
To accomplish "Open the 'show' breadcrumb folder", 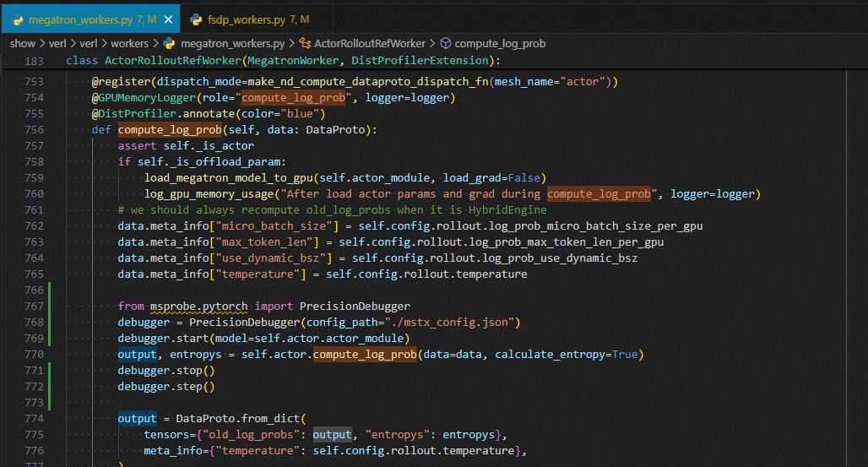I will (x=23, y=43).
